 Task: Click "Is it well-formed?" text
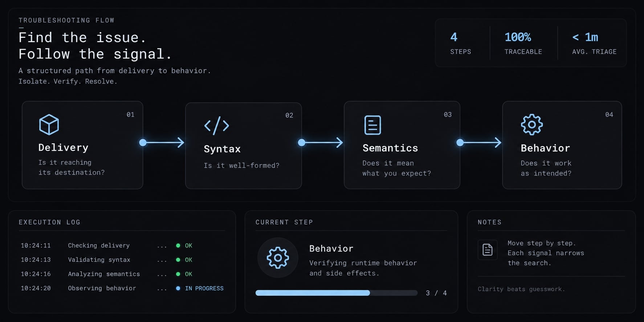(241, 166)
